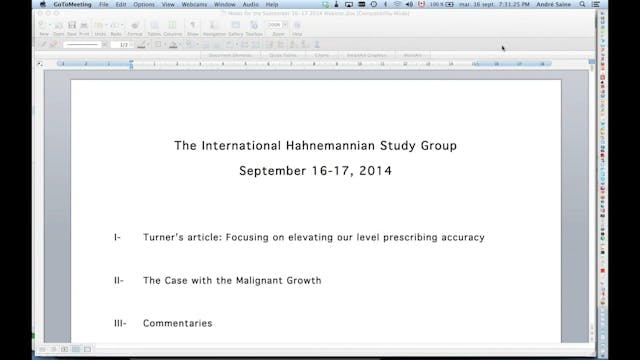Open the Apple menu
The image size is (640, 360).
point(42,4)
